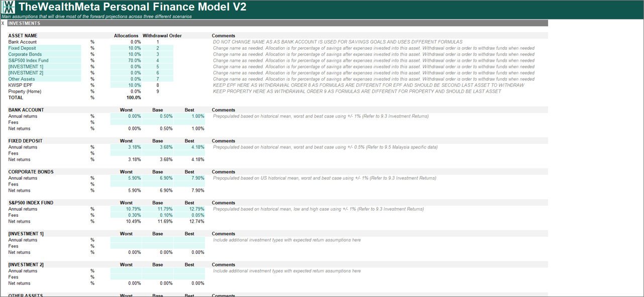Image resolution: width=644 pixels, height=297 pixels.
Task: Click the S&P500 INDEX FUND section header
Action: point(31,203)
